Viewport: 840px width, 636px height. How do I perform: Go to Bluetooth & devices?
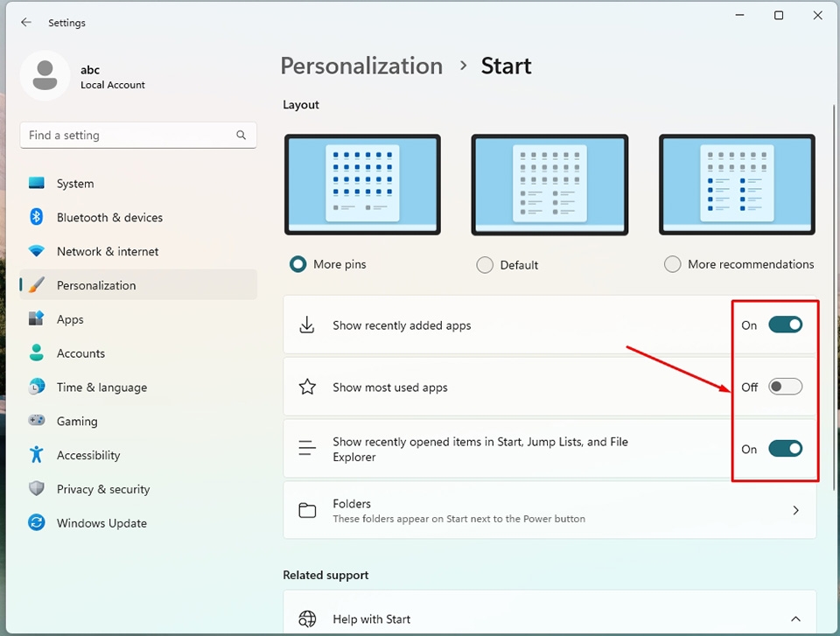(x=138, y=217)
